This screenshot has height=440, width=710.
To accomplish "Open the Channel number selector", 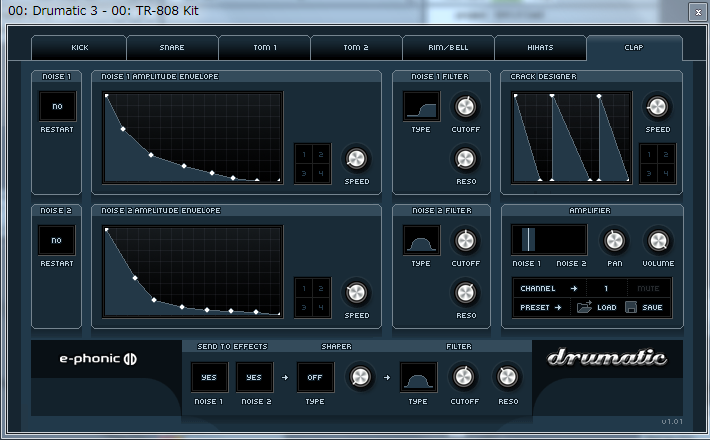I will [606, 288].
